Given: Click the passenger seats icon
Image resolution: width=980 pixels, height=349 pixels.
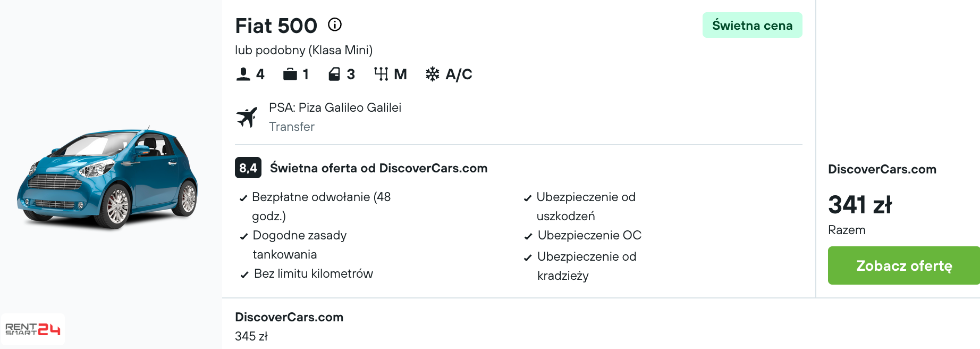Looking at the screenshot, I should tap(243, 74).
